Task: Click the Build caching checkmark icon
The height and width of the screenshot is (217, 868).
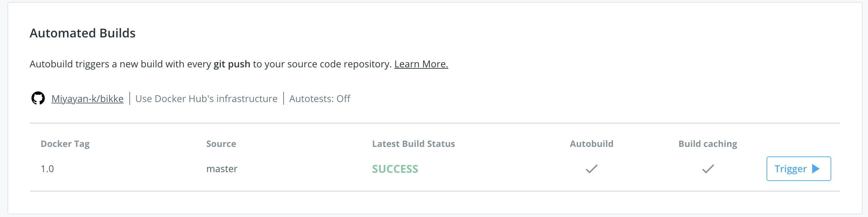Action: point(708,169)
